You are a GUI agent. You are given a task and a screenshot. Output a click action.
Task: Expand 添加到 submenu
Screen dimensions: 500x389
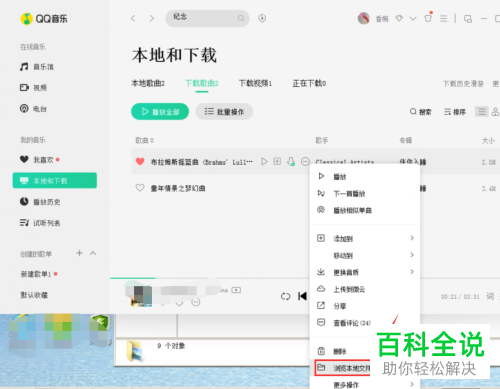point(365,238)
